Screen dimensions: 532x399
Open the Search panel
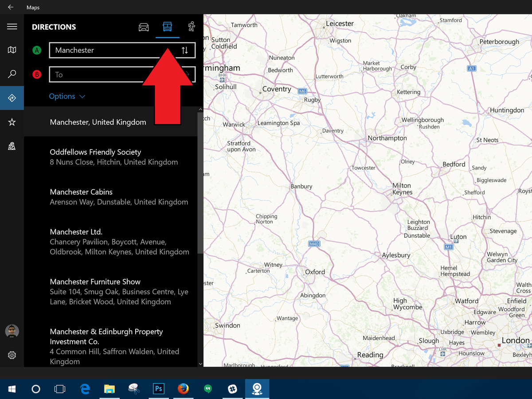[12, 74]
